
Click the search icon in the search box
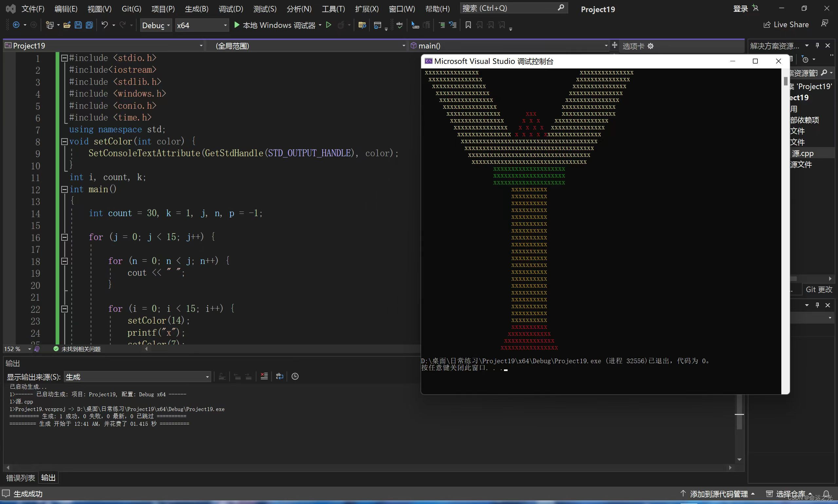coord(561,8)
